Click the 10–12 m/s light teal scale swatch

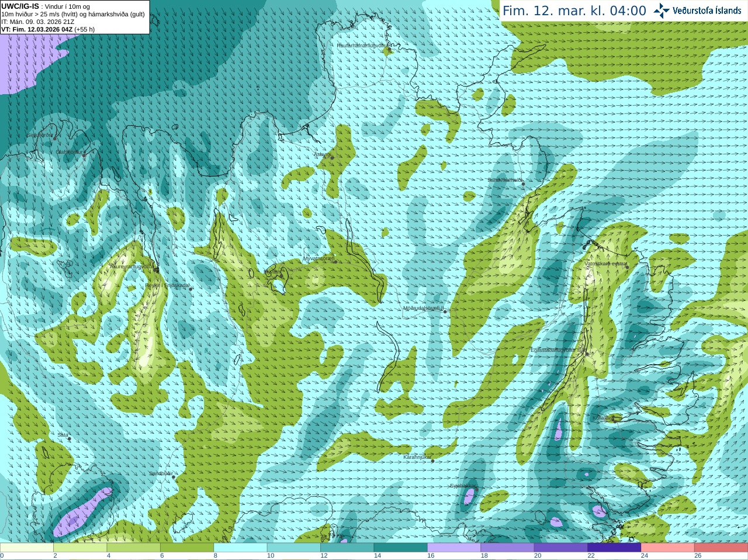click(x=294, y=548)
